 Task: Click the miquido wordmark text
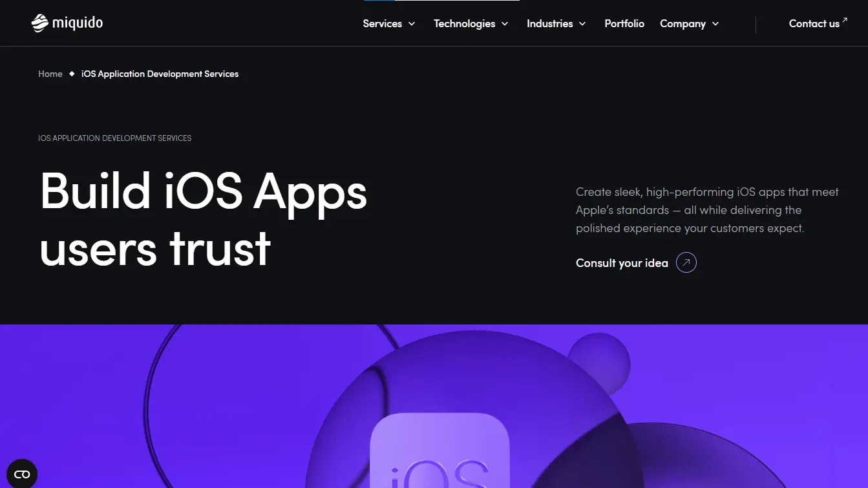tap(78, 23)
